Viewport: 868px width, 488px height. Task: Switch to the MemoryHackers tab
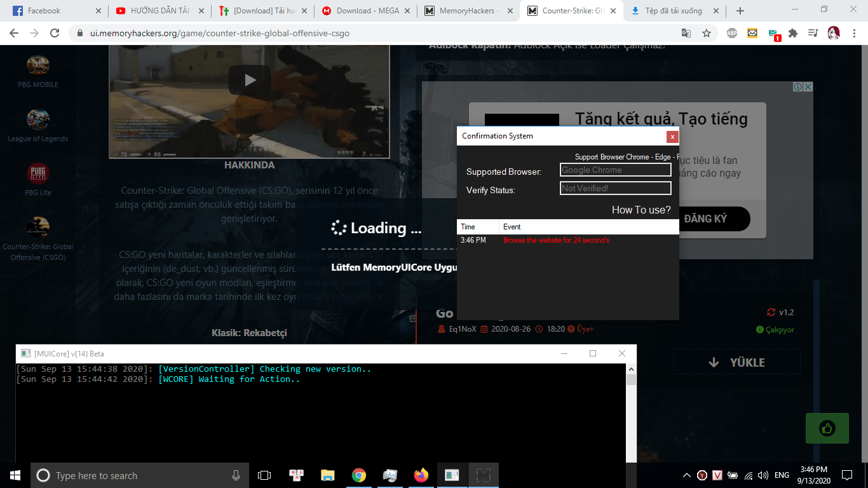click(x=469, y=11)
